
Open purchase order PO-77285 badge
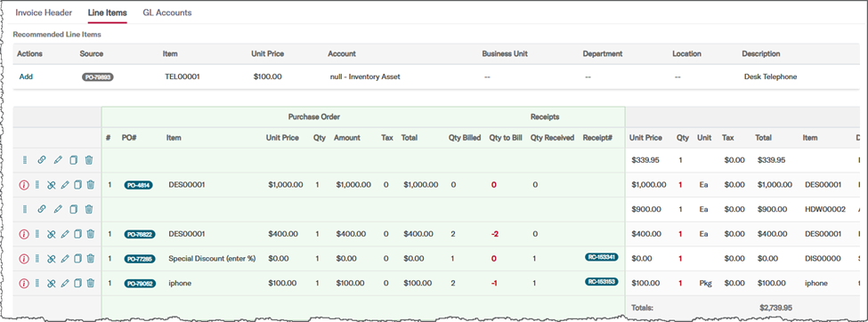[140, 259]
